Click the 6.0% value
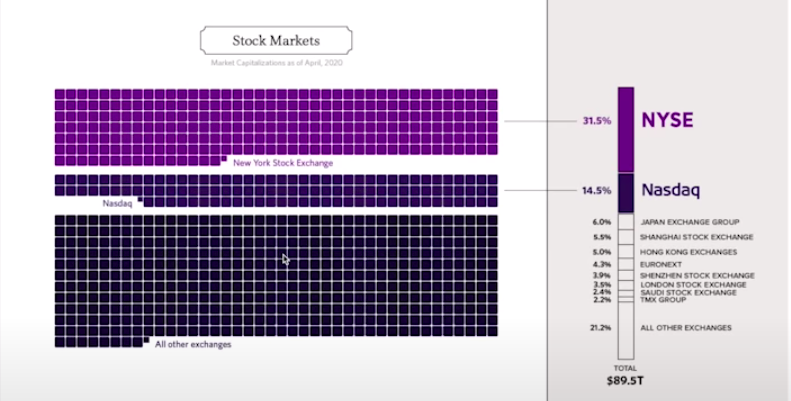 pos(602,222)
